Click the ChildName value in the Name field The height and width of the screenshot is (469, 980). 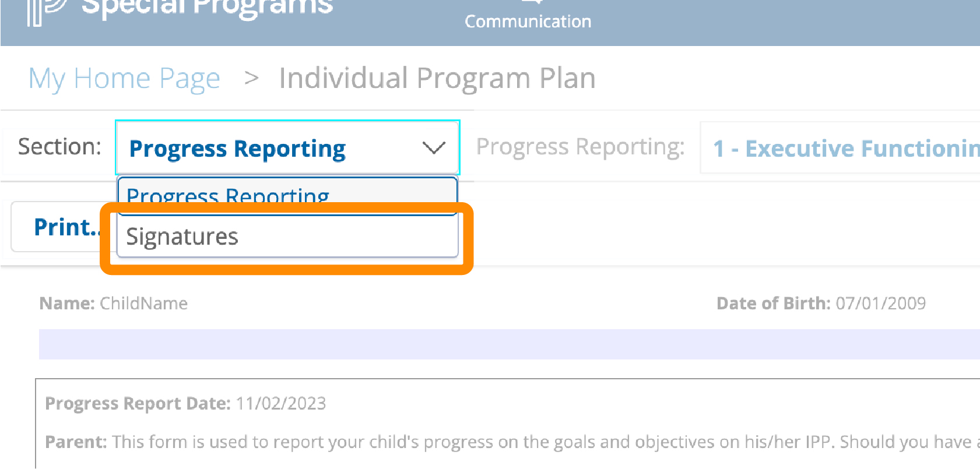pyautogui.click(x=143, y=303)
